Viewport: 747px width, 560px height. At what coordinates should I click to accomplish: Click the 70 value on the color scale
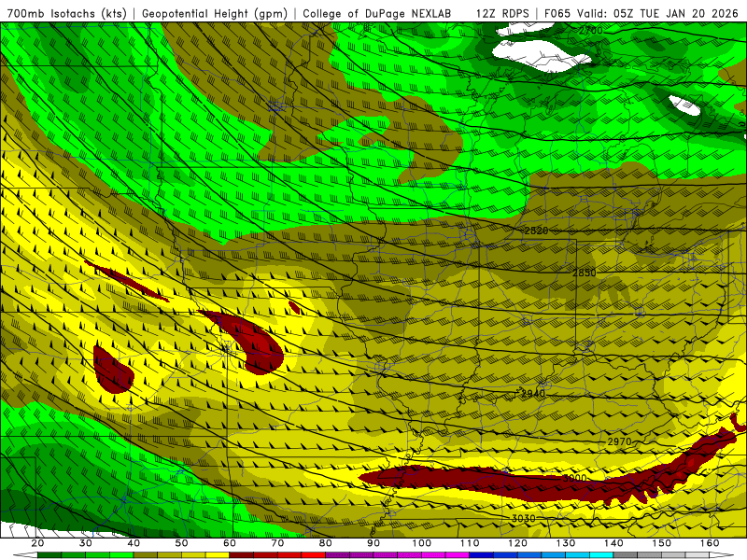[x=277, y=543]
